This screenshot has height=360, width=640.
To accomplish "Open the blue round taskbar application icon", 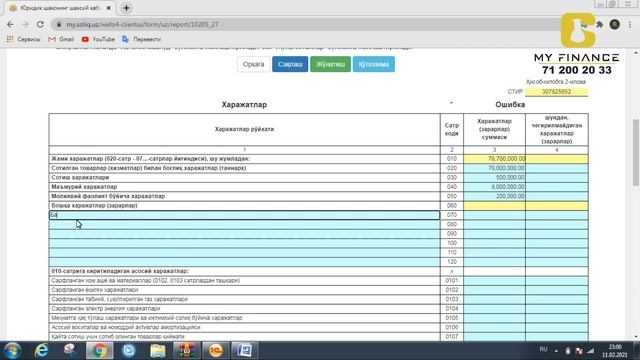I will pos(129,351).
